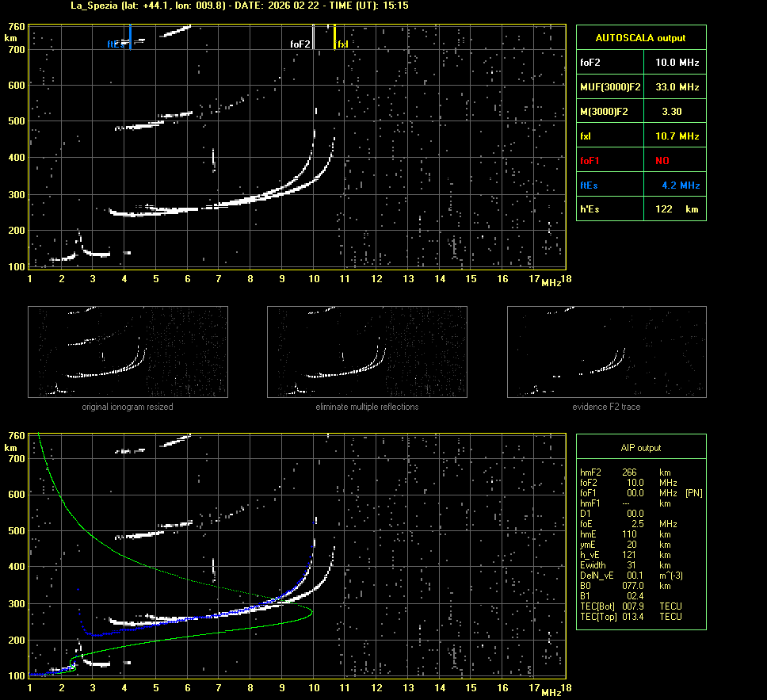
Task: Open the 'evidence F2 trace' thumbnail
Action: [x=606, y=352]
